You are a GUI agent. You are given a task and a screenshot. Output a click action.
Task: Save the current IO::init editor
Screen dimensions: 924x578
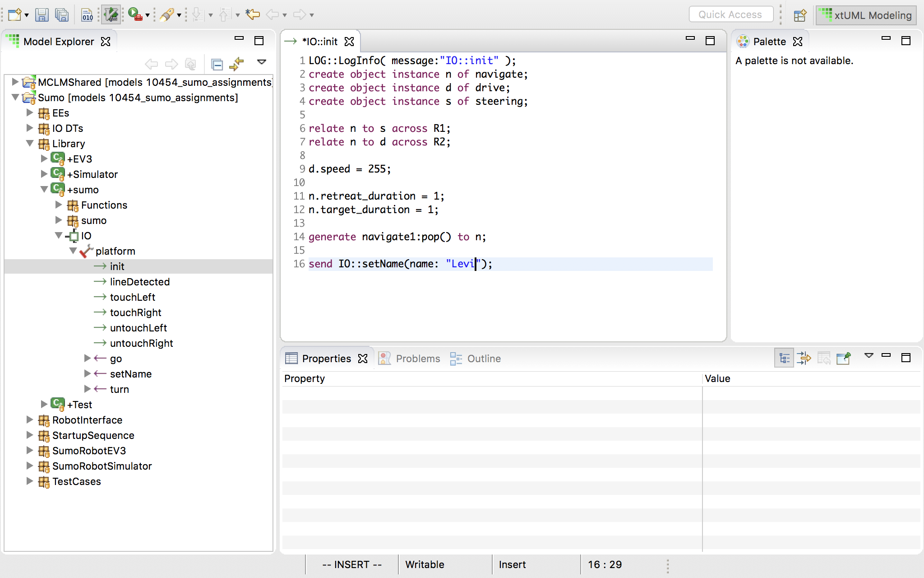pos(42,15)
